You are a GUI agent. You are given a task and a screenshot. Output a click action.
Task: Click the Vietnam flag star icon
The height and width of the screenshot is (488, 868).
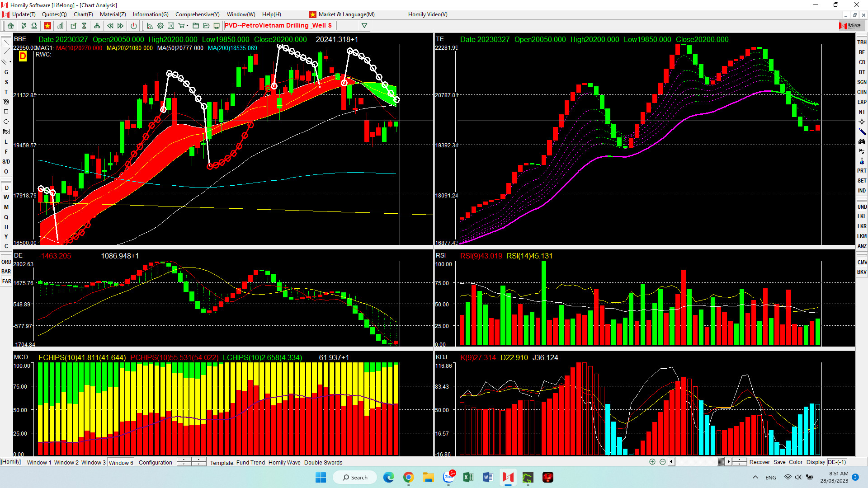[x=47, y=26]
